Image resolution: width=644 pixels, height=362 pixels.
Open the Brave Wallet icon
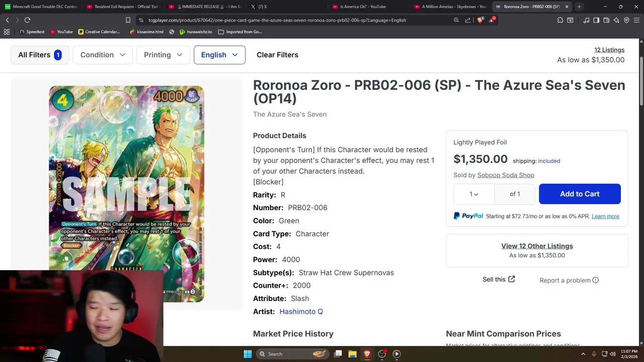tap(606, 20)
